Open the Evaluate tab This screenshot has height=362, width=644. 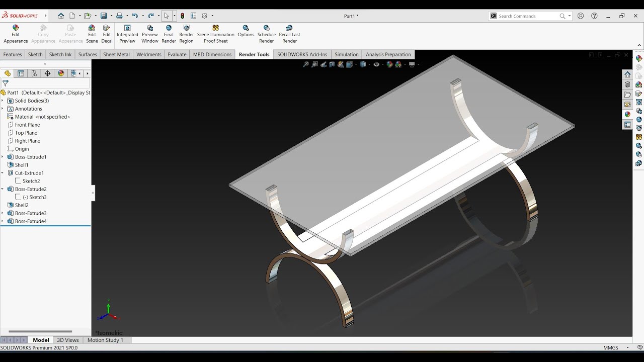click(x=177, y=54)
